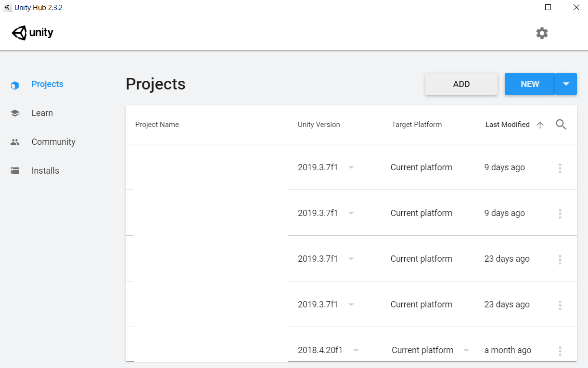Image resolution: width=588 pixels, height=368 pixels.
Task: Open settings with the gear icon
Action: 542,33
